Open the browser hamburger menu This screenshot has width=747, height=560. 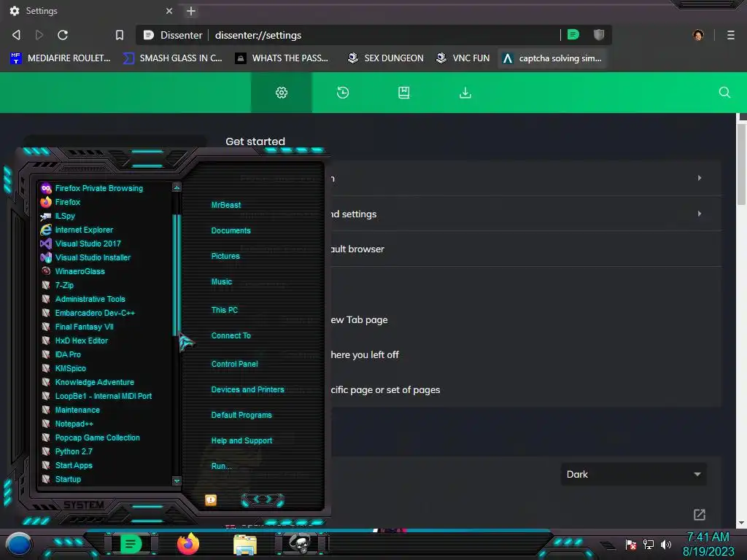tap(731, 35)
